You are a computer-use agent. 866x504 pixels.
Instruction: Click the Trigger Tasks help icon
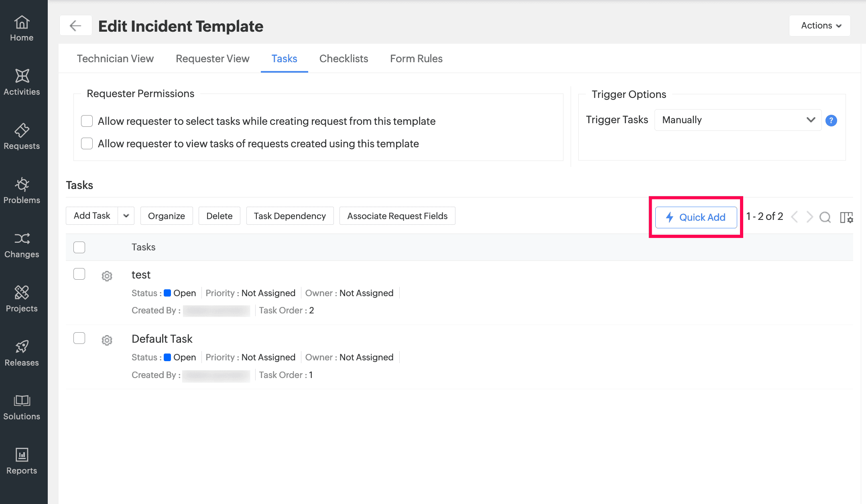831,120
